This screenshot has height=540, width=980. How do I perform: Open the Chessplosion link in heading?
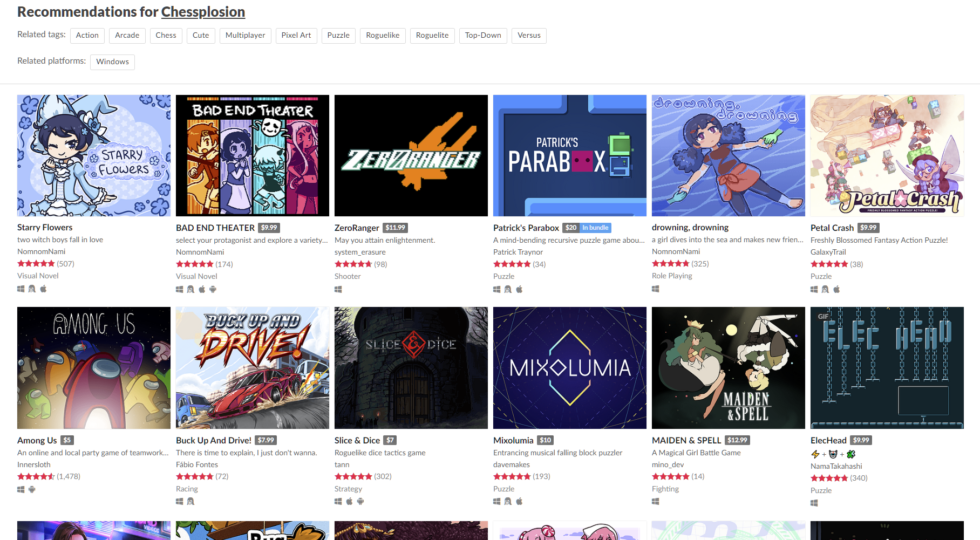pyautogui.click(x=203, y=12)
